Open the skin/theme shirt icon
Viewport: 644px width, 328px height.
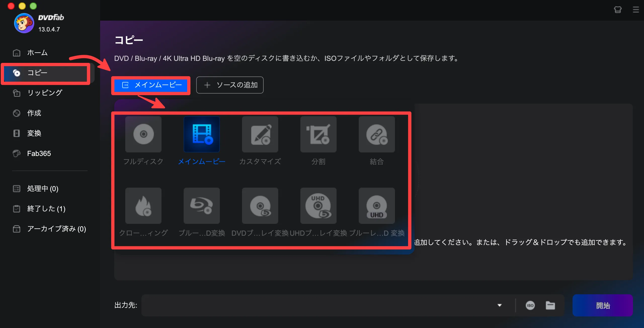618,10
